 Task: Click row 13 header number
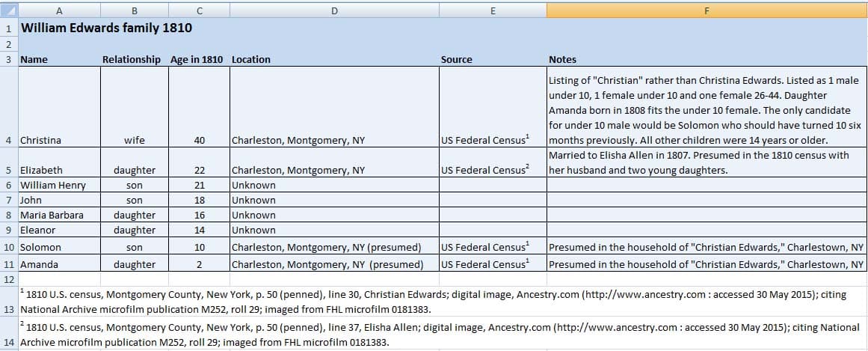click(x=8, y=308)
